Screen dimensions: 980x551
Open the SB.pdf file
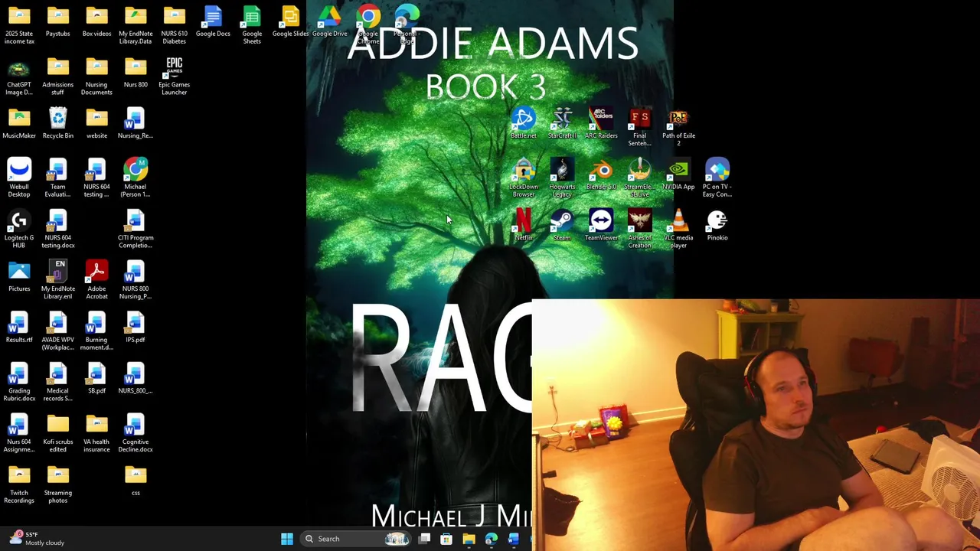(x=96, y=379)
